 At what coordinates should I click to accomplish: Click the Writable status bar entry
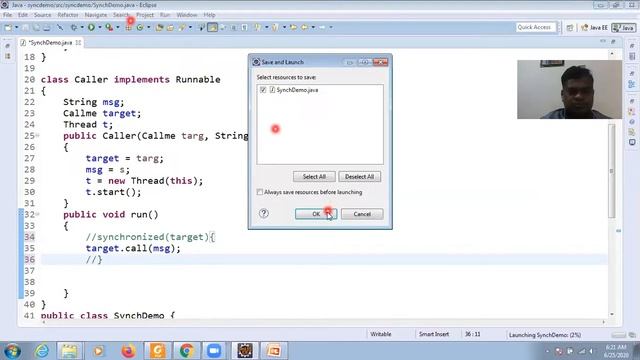pyautogui.click(x=380, y=334)
